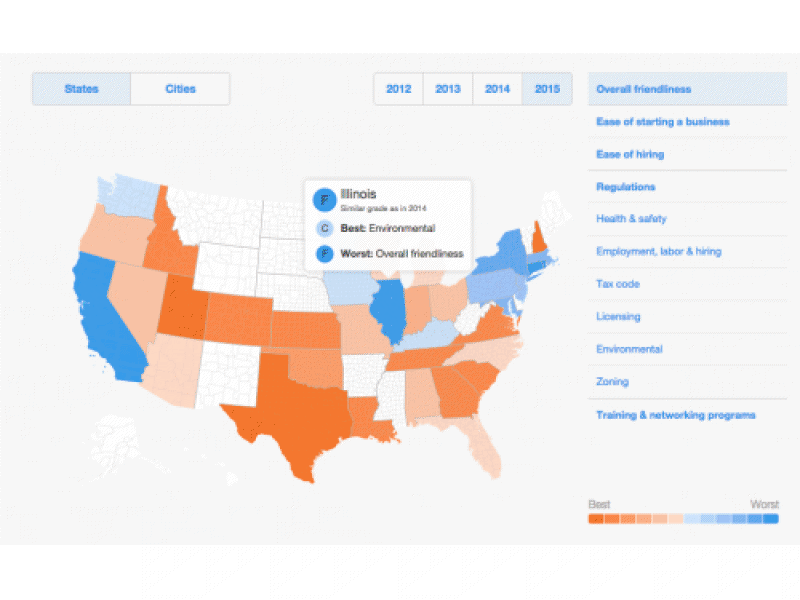800x600 pixels.
Task: Switch map view to Cities
Action: tap(180, 89)
